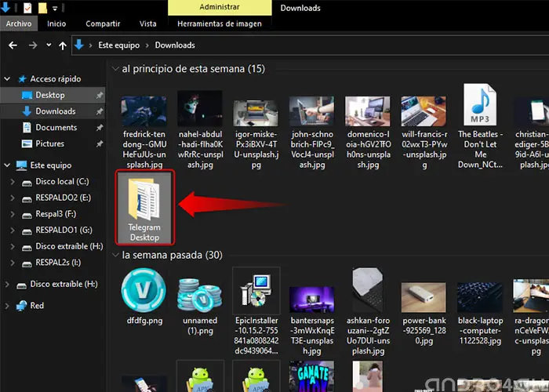Click the Administrar contextual tab
This screenshot has height=392, width=549.
[219, 7]
